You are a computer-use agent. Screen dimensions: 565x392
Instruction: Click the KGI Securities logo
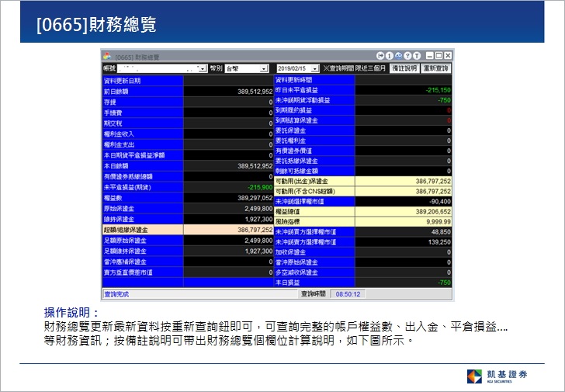pyautogui.click(x=498, y=376)
